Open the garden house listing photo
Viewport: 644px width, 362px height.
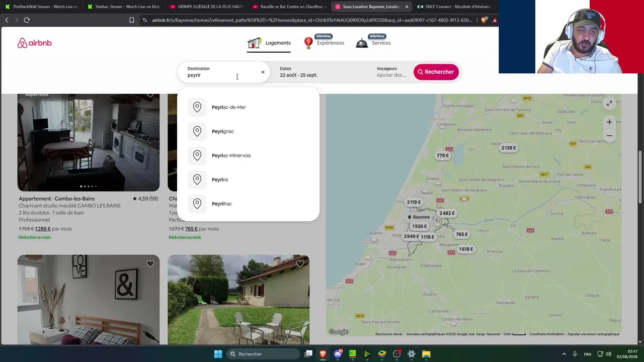[x=238, y=300]
